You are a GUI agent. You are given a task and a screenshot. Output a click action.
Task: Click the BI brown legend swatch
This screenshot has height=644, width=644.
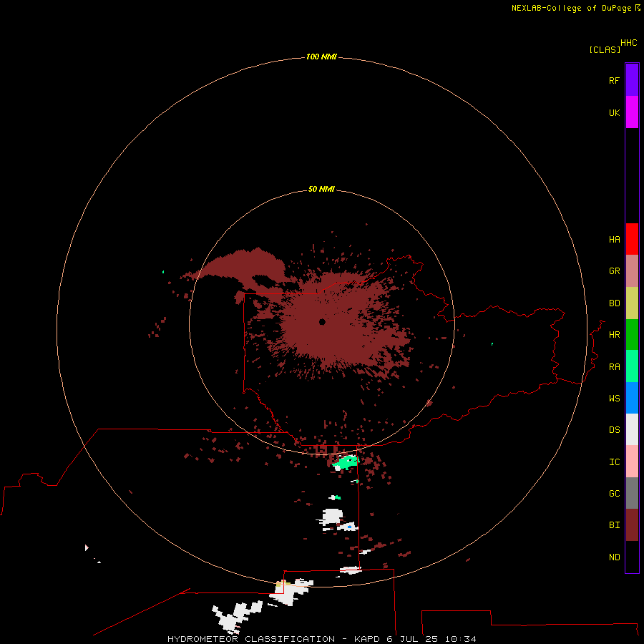click(x=632, y=525)
